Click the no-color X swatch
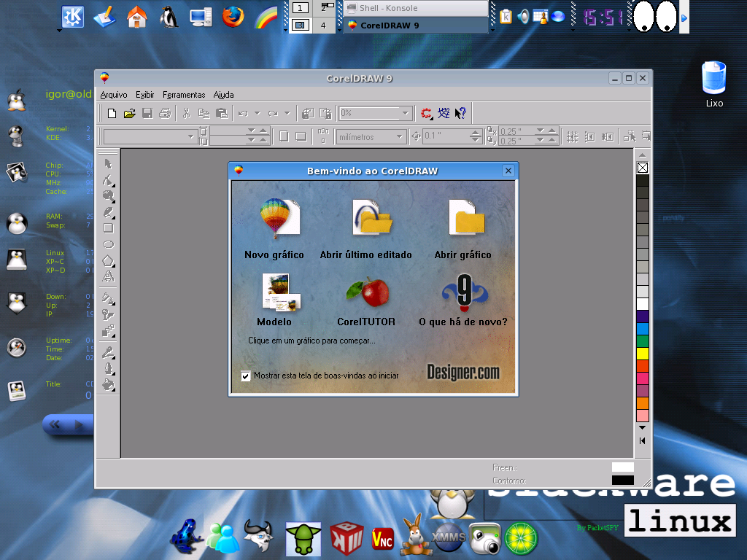The width and height of the screenshot is (747, 560). point(642,168)
